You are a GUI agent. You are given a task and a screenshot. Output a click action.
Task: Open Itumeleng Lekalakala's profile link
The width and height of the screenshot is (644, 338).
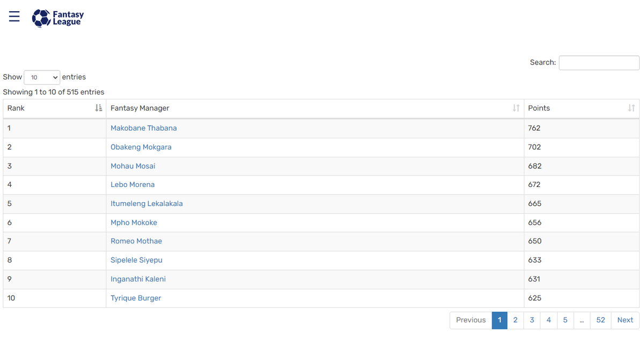click(147, 204)
